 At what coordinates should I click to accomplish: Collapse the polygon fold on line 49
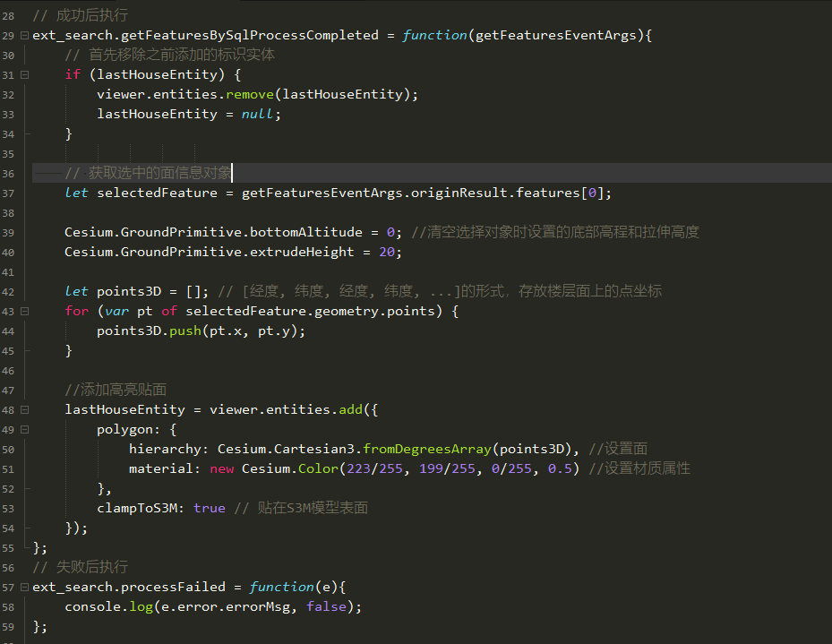coord(24,430)
